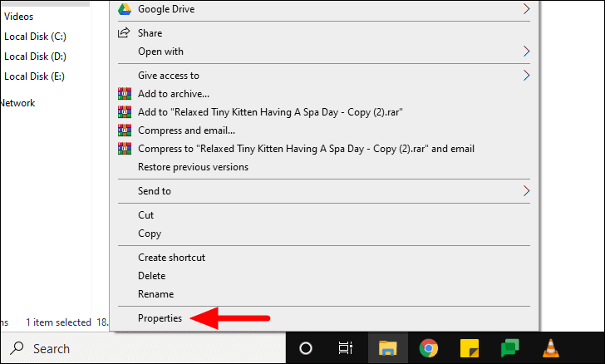Open File Explorer from the taskbar
Image resolution: width=605 pixels, height=364 pixels.
[388, 348]
